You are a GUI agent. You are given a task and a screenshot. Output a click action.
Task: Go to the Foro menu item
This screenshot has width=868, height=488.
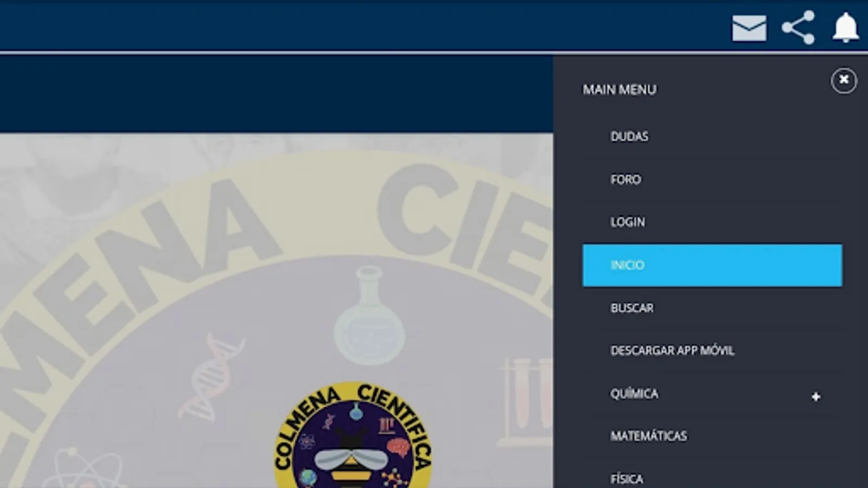[712, 179]
